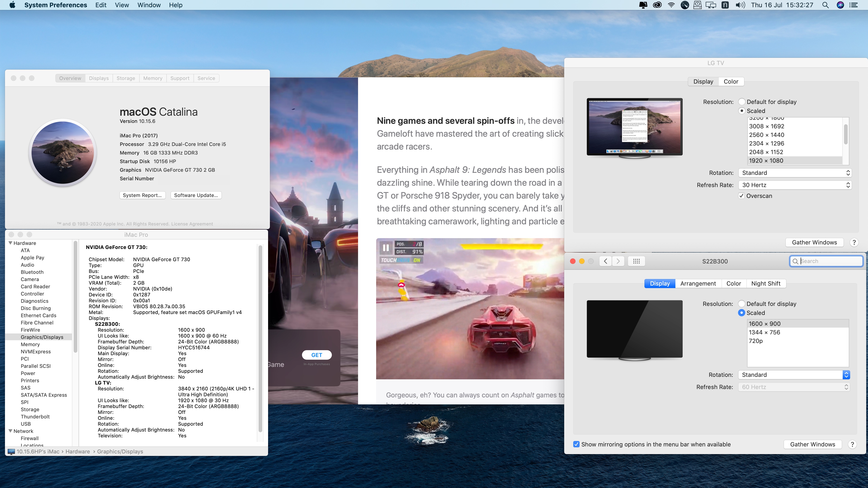Click the macOS Catalina island logo
Image resolution: width=868 pixels, height=488 pixels.
[x=63, y=152]
